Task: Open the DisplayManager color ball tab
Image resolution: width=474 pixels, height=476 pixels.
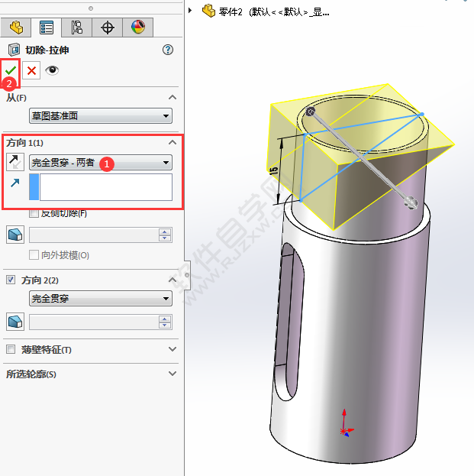Action: pyautogui.click(x=138, y=28)
